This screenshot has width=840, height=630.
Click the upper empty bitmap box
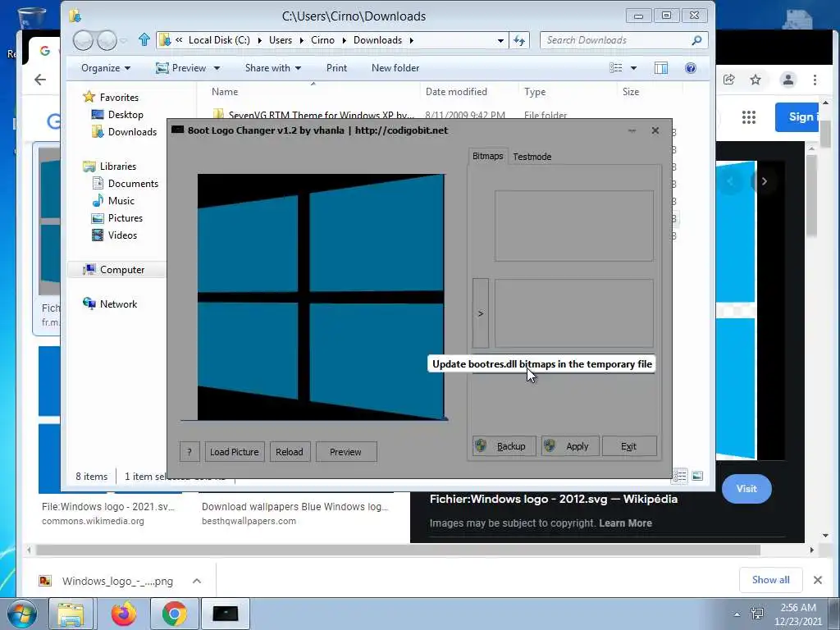click(x=573, y=226)
